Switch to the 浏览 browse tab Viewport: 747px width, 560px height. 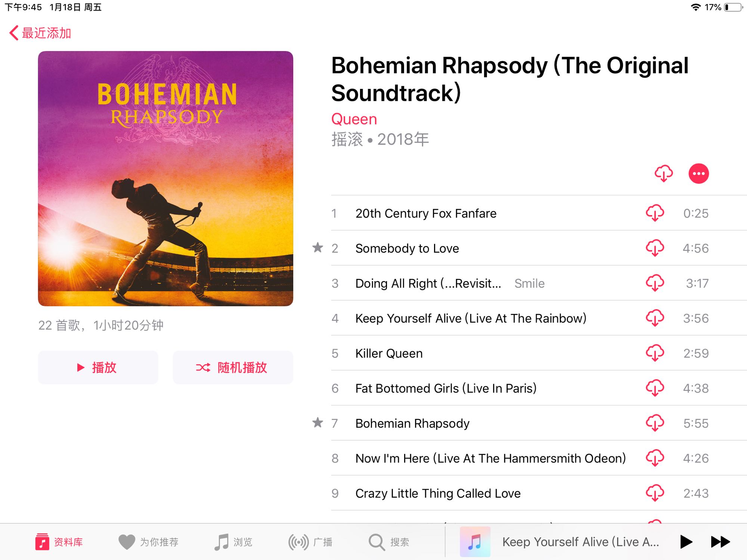pos(234,542)
